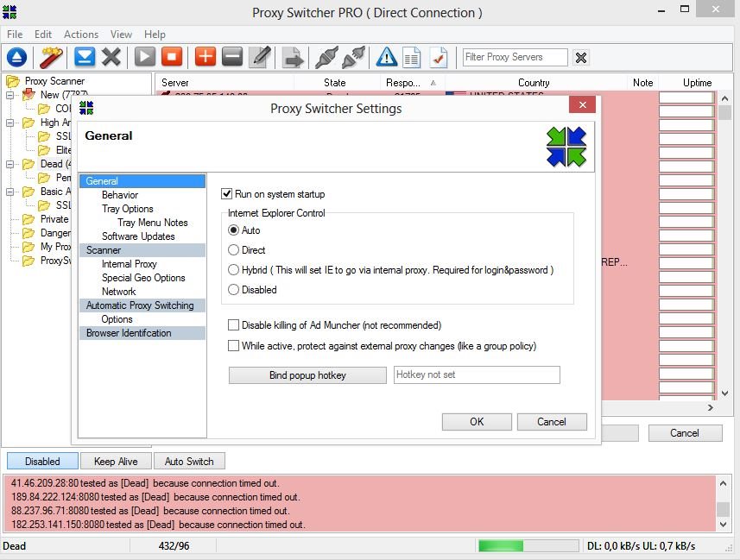Start proxy testing with the play icon
Screen dimensions: 740x560
coord(145,57)
